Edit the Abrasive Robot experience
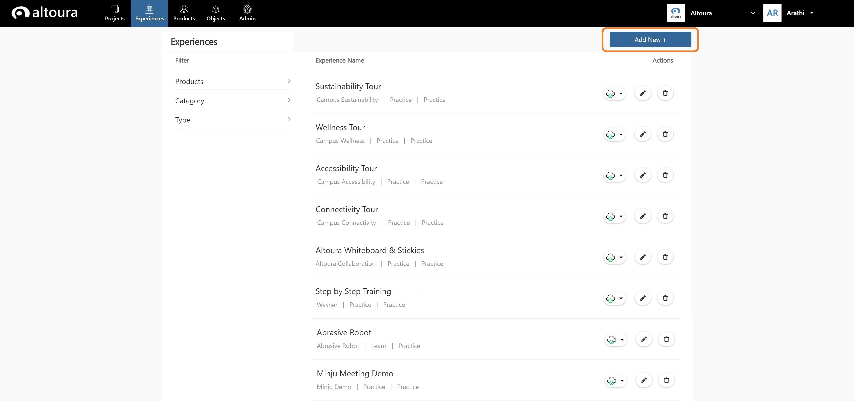Viewport: 868px width, 401px height. [x=644, y=339]
